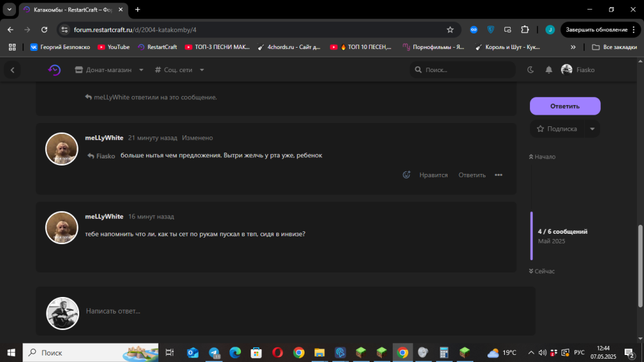
Task: Open the Calculator from the taskbar
Action: [x=444, y=352]
